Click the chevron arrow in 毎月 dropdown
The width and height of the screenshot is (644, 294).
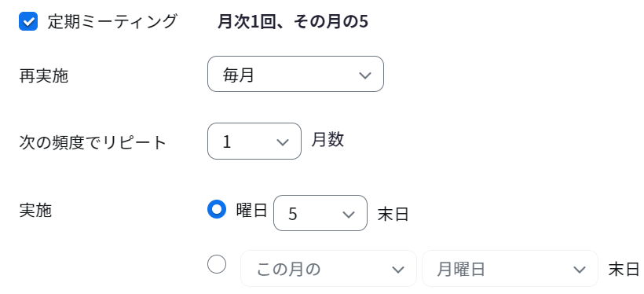point(364,75)
